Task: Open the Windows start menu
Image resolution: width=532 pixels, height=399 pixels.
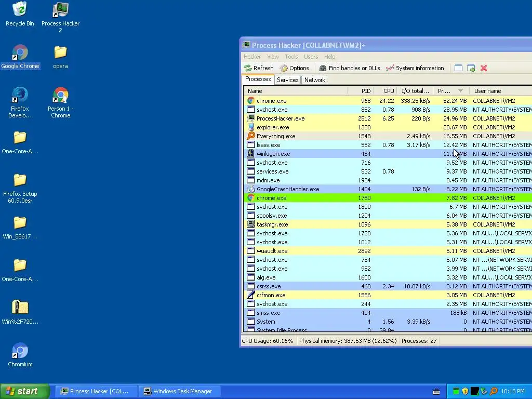Action: (x=25, y=391)
